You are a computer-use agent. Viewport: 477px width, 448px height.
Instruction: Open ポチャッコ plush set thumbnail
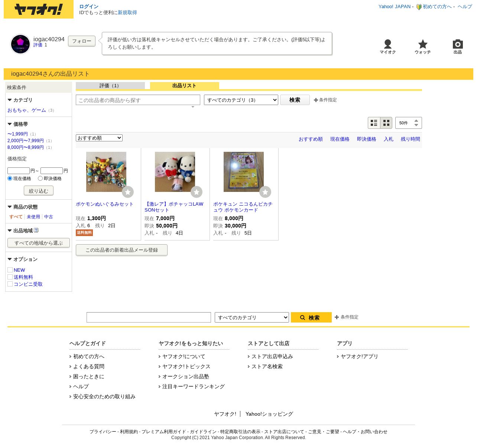point(175,172)
